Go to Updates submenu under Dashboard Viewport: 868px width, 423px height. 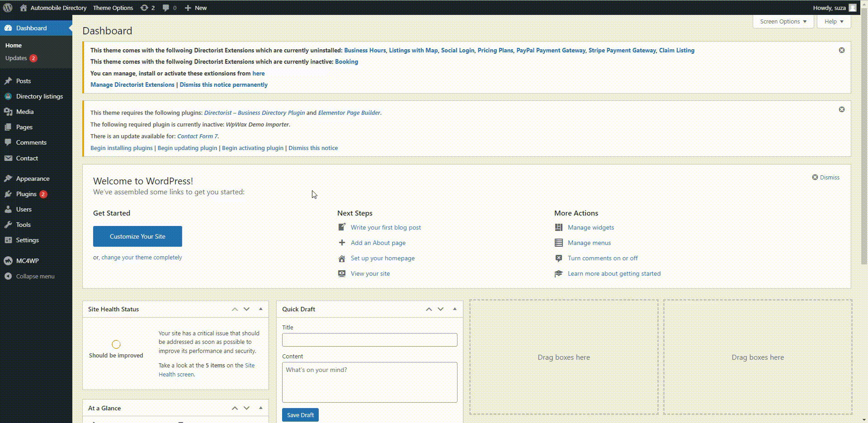[16, 58]
